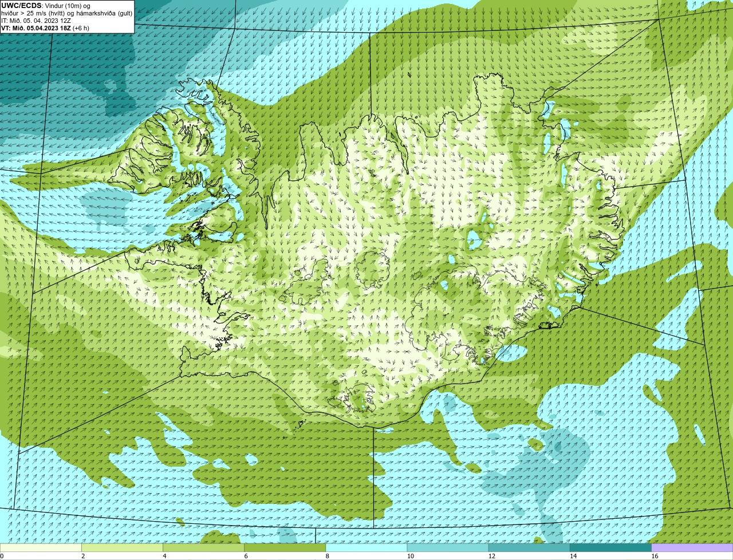The image size is (733, 560).
Task: Click the 0–2 m/s pale yellow legend swatch
Action: [x=41, y=547]
